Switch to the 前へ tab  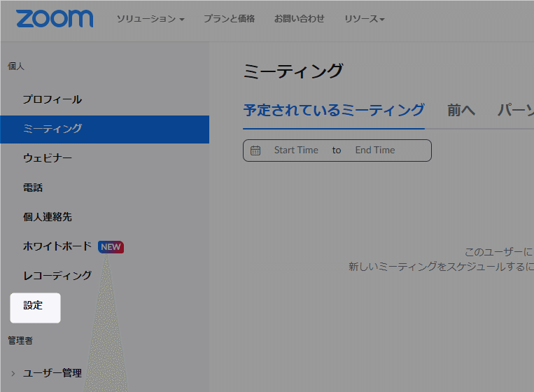pyautogui.click(x=461, y=111)
